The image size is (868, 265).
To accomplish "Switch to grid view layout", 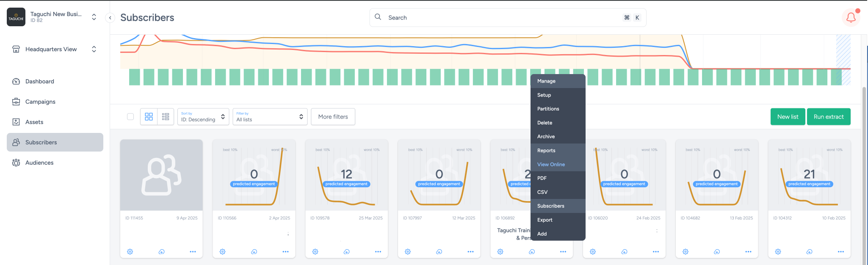I will click(149, 117).
